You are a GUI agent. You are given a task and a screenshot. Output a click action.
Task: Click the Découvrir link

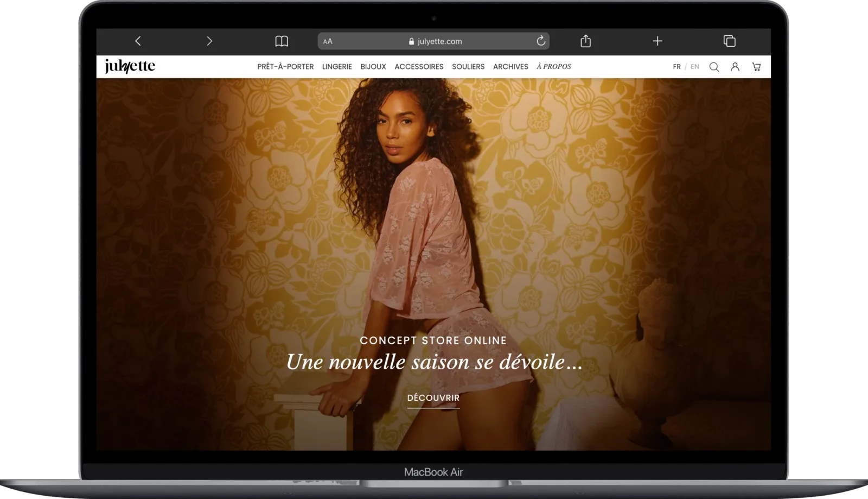click(433, 398)
